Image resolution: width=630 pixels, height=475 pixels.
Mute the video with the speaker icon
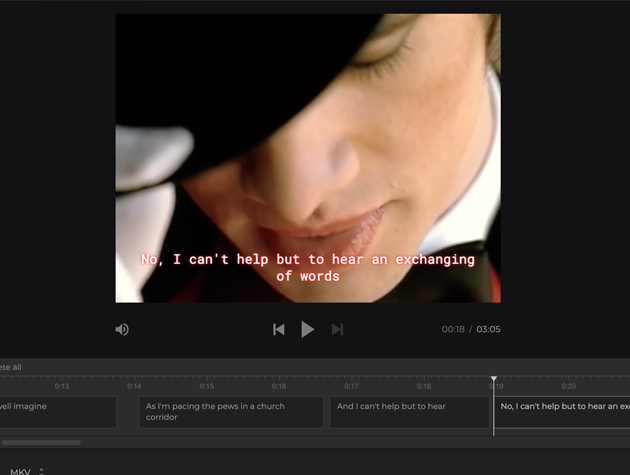pos(122,329)
